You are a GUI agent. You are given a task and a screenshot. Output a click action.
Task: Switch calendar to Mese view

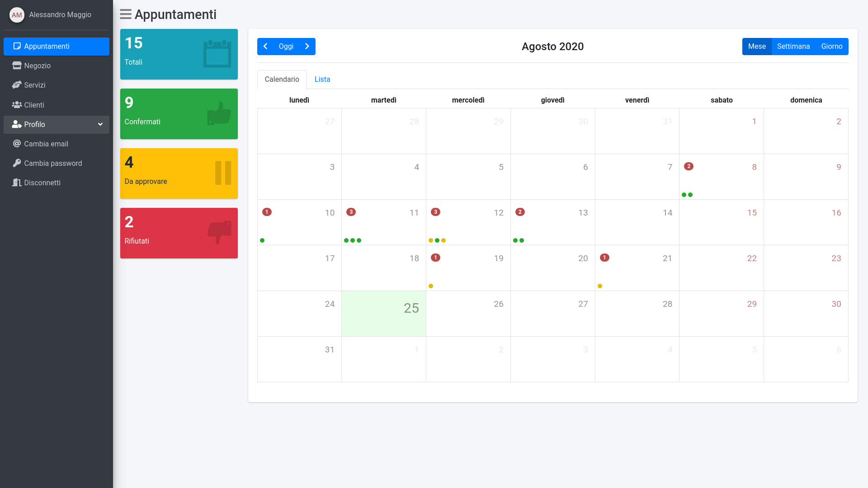(x=756, y=47)
